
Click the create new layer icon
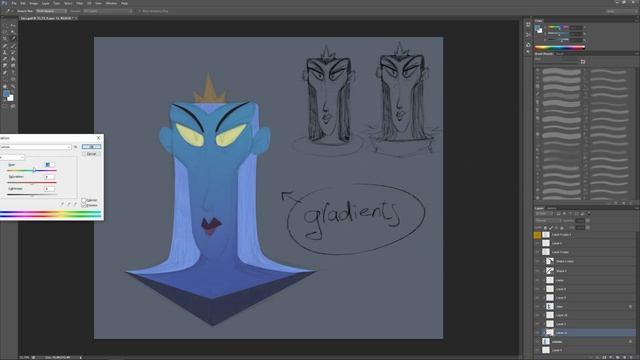(x=624, y=357)
